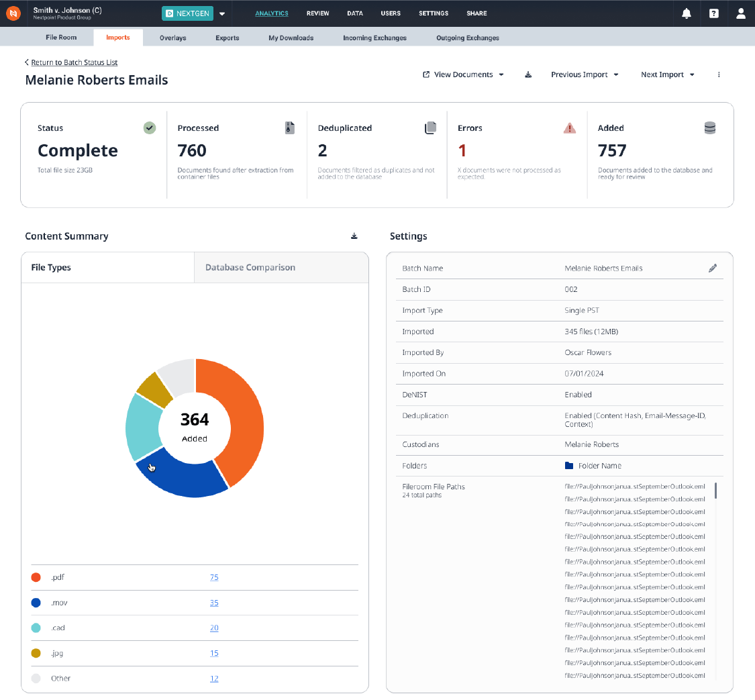The image size is (755, 700).
Task: Open the Next Import dropdown
Action: pos(667,74)
